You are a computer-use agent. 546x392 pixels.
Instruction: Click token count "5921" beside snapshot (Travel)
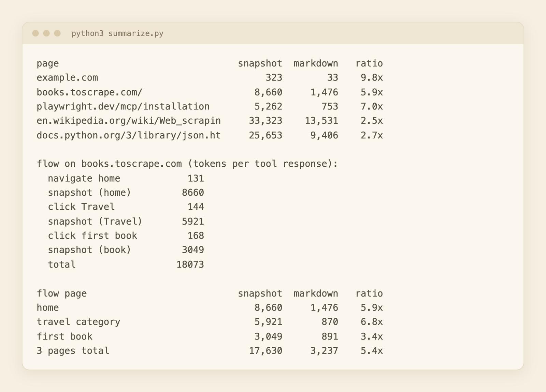[193, 222]
